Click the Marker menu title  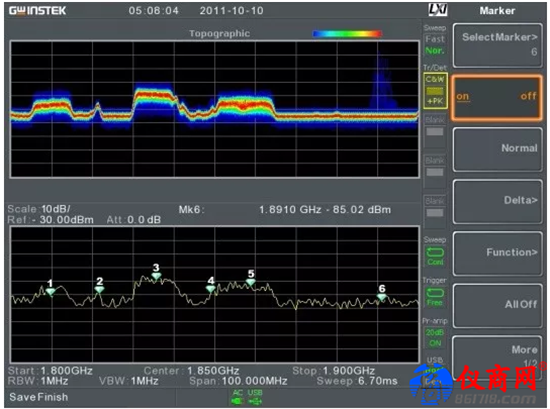[497, 11]
